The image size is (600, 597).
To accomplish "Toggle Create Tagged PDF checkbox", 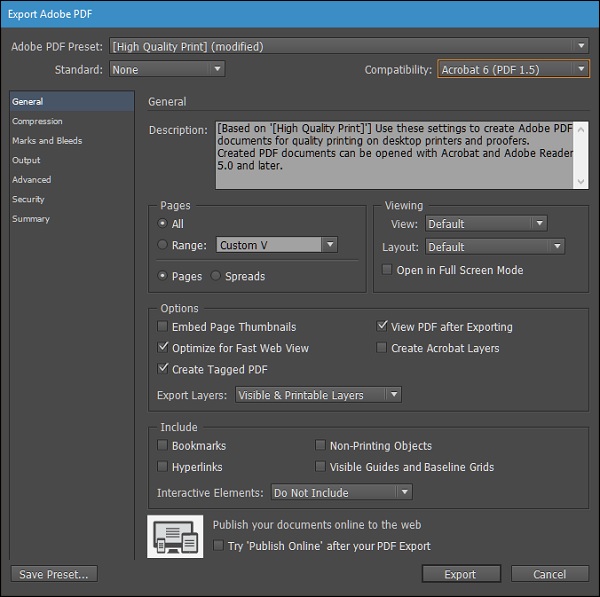I will 163,370.
